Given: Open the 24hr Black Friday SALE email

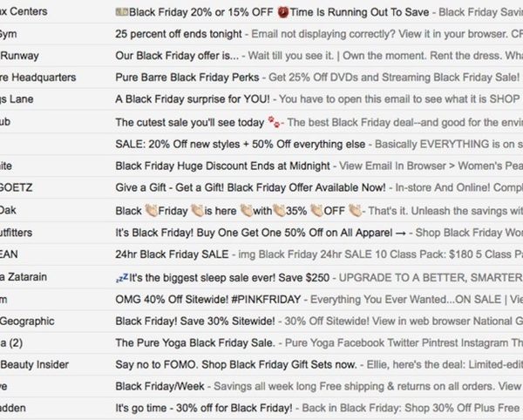Looking at the screenshot, I should [x=261, y=254].
